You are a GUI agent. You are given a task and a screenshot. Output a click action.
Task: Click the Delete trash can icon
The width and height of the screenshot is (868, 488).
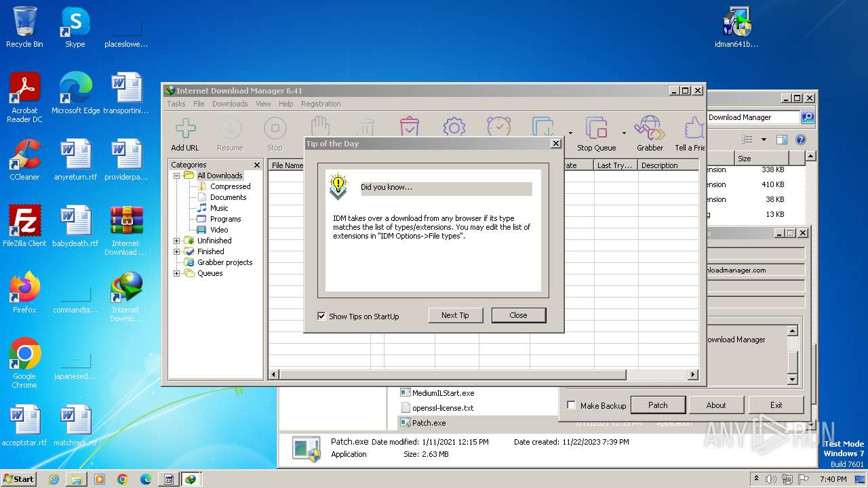[365, 127]
